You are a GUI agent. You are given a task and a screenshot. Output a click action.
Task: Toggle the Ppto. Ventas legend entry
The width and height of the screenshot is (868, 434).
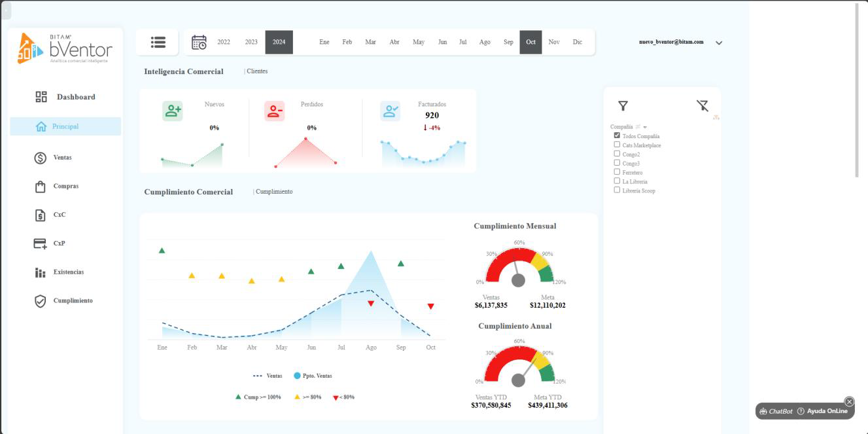coord(313,376)
